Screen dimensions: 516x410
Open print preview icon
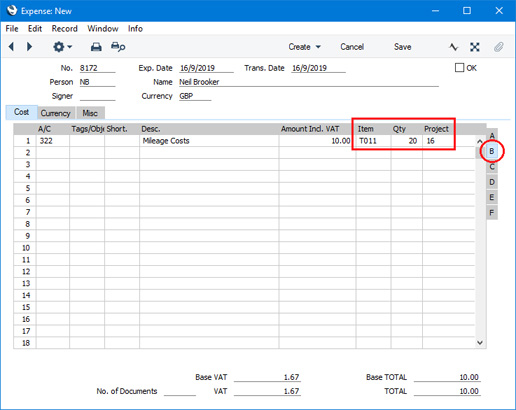click(x=118, y=47)
